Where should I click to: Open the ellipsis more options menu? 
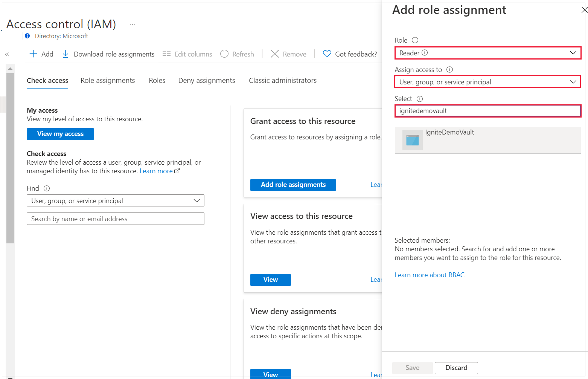click(x=133, y=24)
